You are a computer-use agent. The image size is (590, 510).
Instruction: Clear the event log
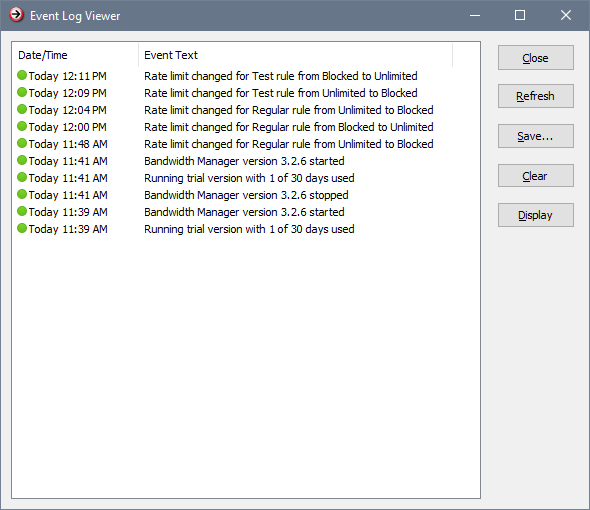tap(535, 175)
